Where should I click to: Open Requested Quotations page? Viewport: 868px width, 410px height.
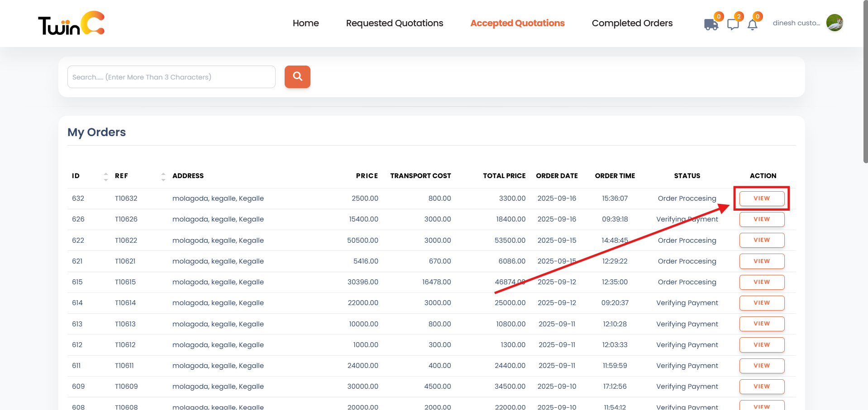pos(394,23)
